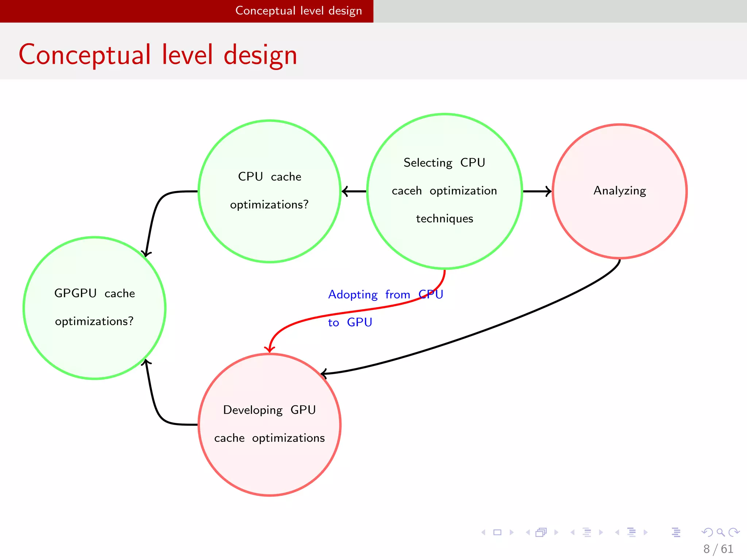Click the gray header section bar
This screenshot has height=560, width=747.
(560, 11)
